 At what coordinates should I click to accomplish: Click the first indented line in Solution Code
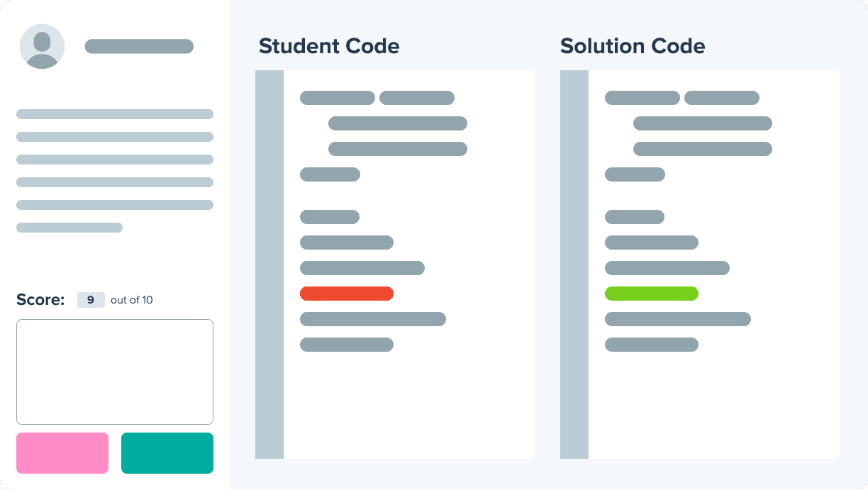(x=703, y=123)
